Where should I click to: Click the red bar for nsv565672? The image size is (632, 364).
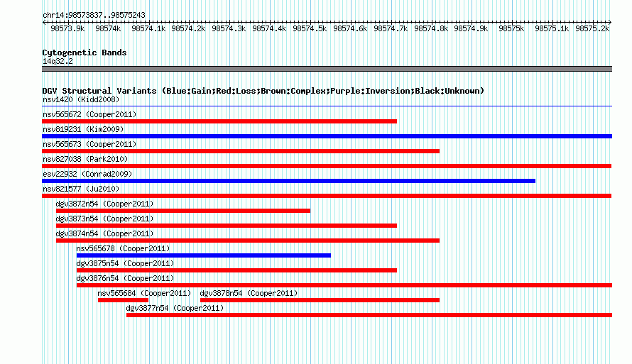point(219,121)
